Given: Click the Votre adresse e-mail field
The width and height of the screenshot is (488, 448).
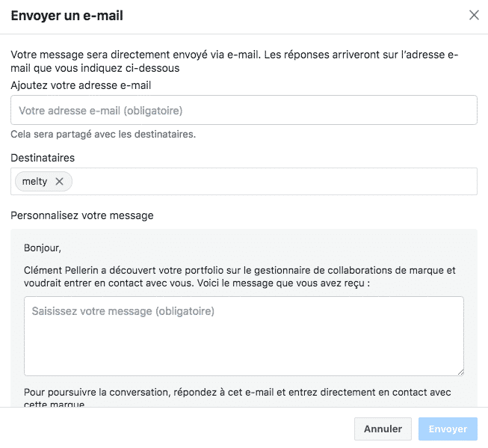Looking at the screenshot, I should click(x=244, y=111).
